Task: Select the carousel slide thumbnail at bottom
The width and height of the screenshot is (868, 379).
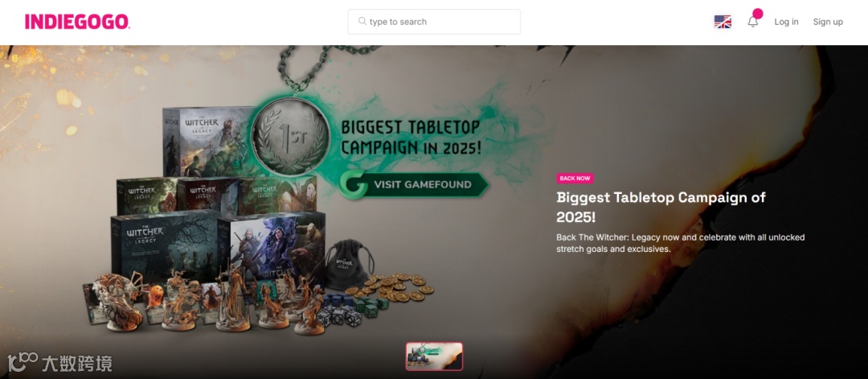Action: 434,356
